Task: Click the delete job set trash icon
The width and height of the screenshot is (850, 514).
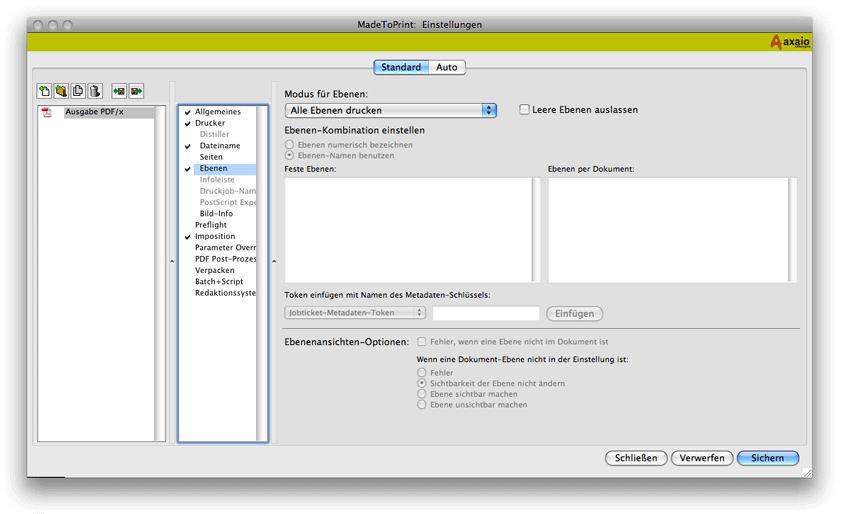Action: point(95,91)
